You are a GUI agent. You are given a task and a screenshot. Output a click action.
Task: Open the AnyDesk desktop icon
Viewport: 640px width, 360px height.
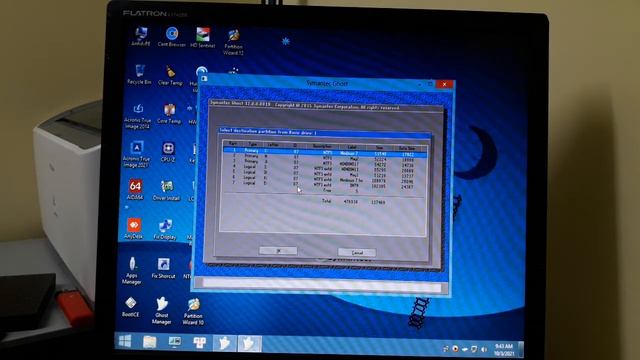tap(133, 229)
